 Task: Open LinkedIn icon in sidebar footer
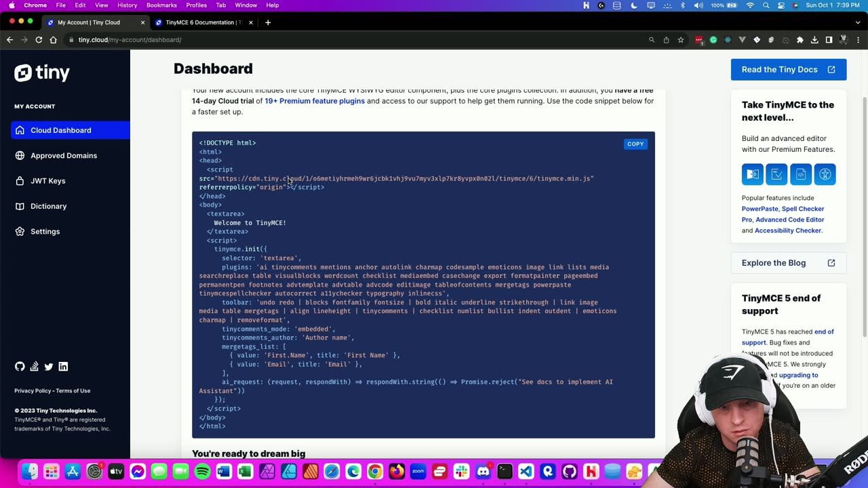coord(63,367)
